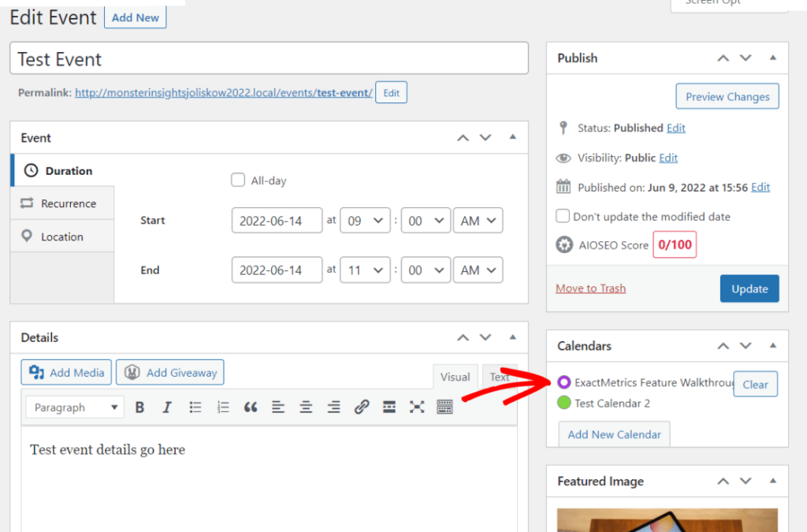Align text to center
Viewport: 807px width, 532px height.
coord(306,407)
